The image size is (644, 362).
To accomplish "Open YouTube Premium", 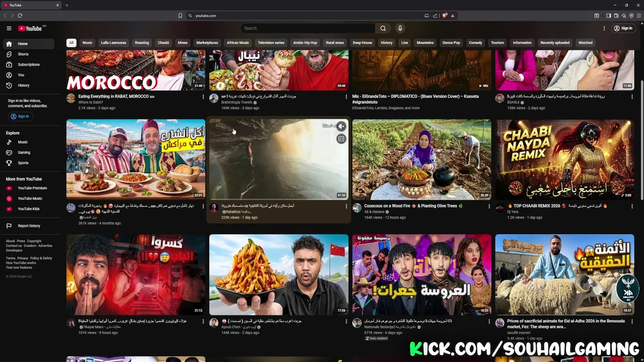I will [x=28, y=188].
